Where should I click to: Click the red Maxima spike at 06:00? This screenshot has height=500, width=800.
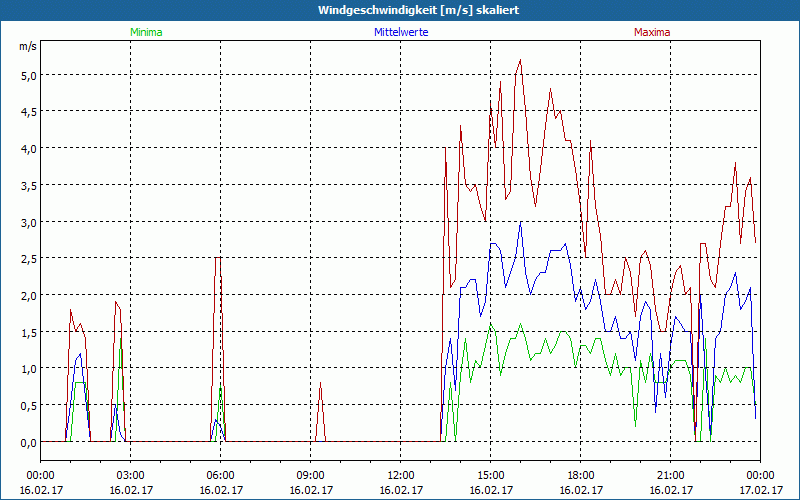tap(218, 349)
